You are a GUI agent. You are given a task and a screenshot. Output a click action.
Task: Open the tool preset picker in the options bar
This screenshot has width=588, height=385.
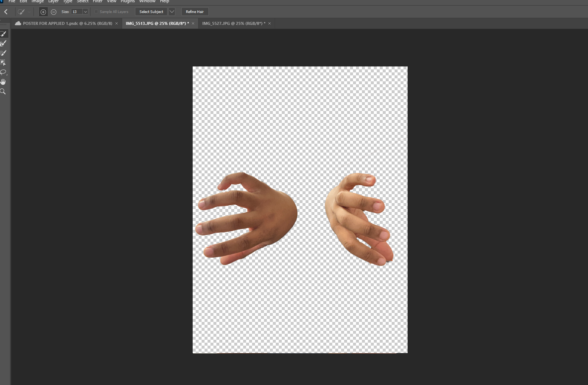tap(24, 12)
